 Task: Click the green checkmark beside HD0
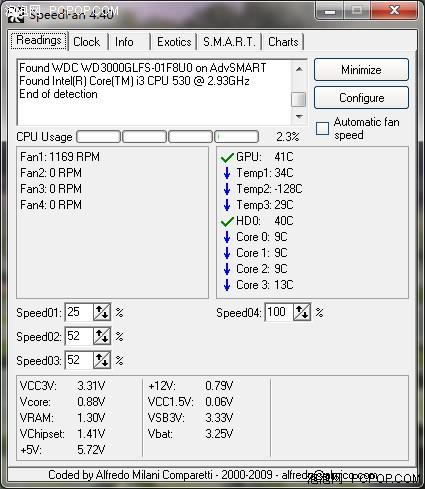227,221
